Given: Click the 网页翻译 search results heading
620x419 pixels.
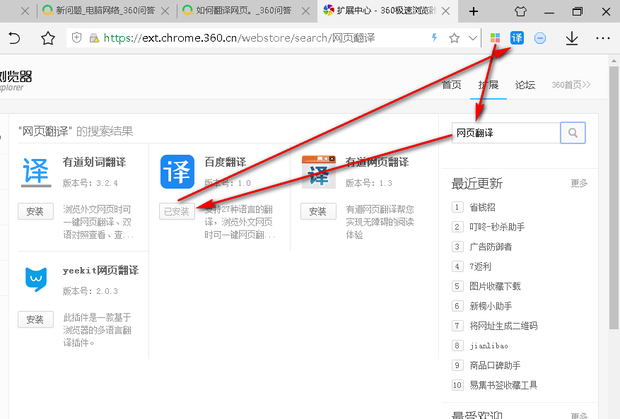Looking at the screenshot, I should 76,131.
